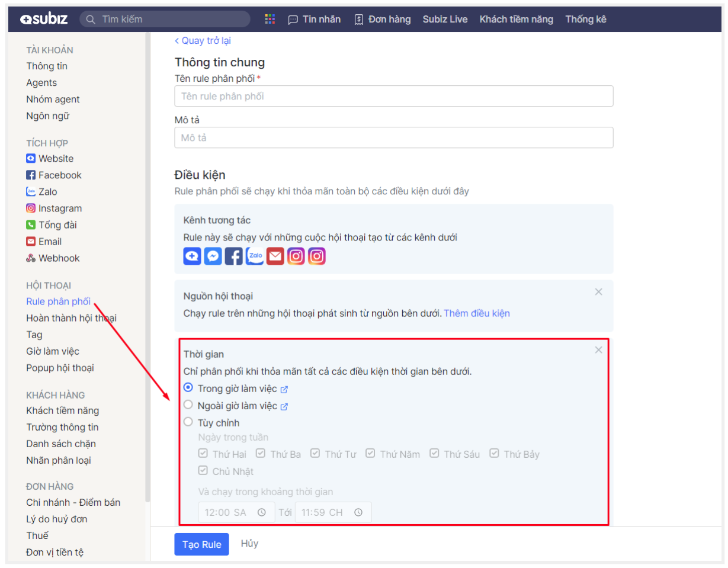
Task: Select the Ngoài giờ làm việc option
Action: point(188,405)
